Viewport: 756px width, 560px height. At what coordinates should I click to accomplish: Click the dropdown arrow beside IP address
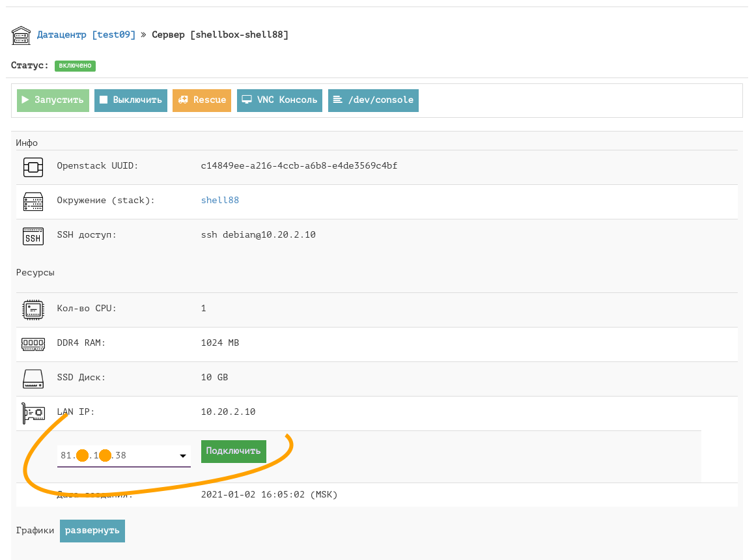pos(183,456)
